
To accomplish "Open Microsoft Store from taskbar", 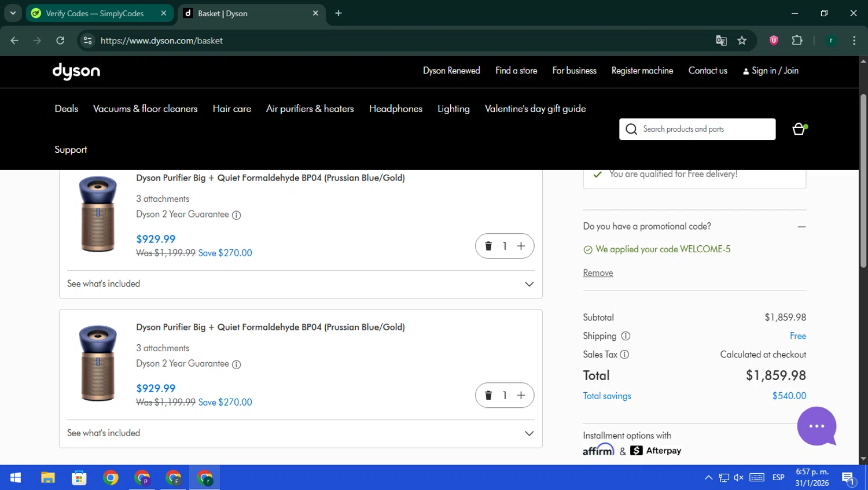I will (79, 478).
